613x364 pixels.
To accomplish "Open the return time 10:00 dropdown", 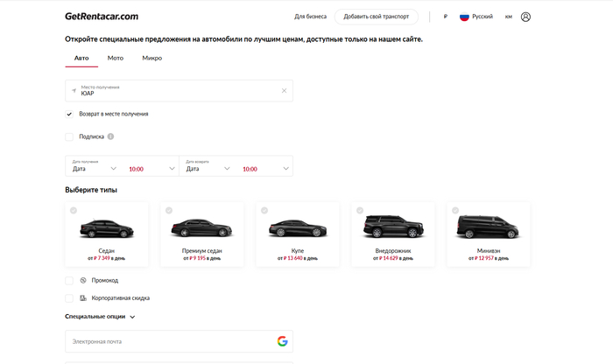I will coord(263,169).
